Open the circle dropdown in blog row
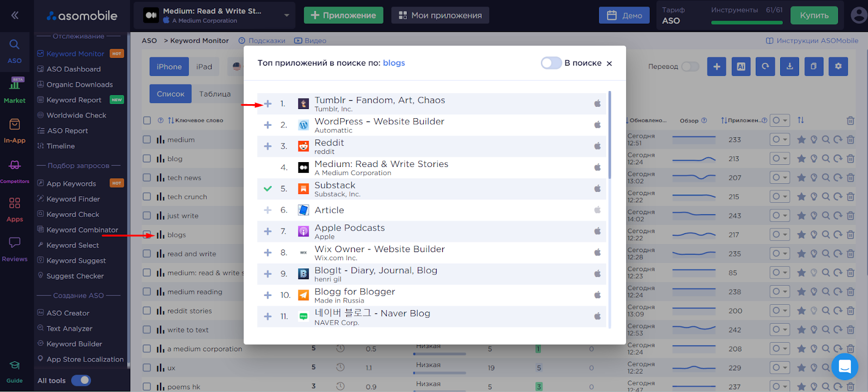868x392 pixels. (780, 158)
